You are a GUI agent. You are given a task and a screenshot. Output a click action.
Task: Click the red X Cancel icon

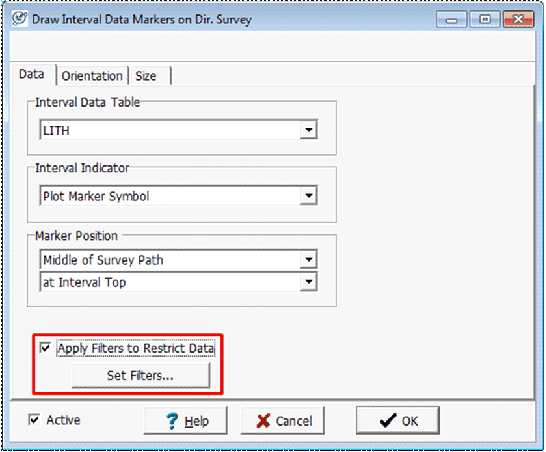(263, 421)
